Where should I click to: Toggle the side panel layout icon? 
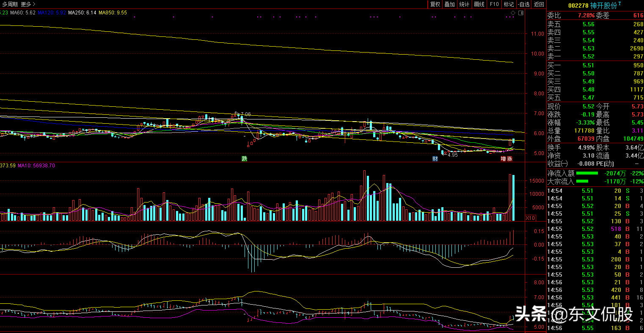(521, 13)
